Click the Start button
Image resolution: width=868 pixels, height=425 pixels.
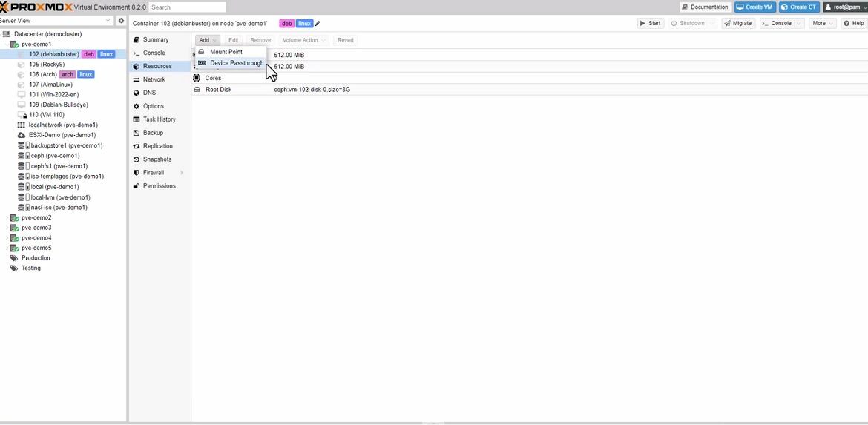pyautogui.click(x=650, y=23)
